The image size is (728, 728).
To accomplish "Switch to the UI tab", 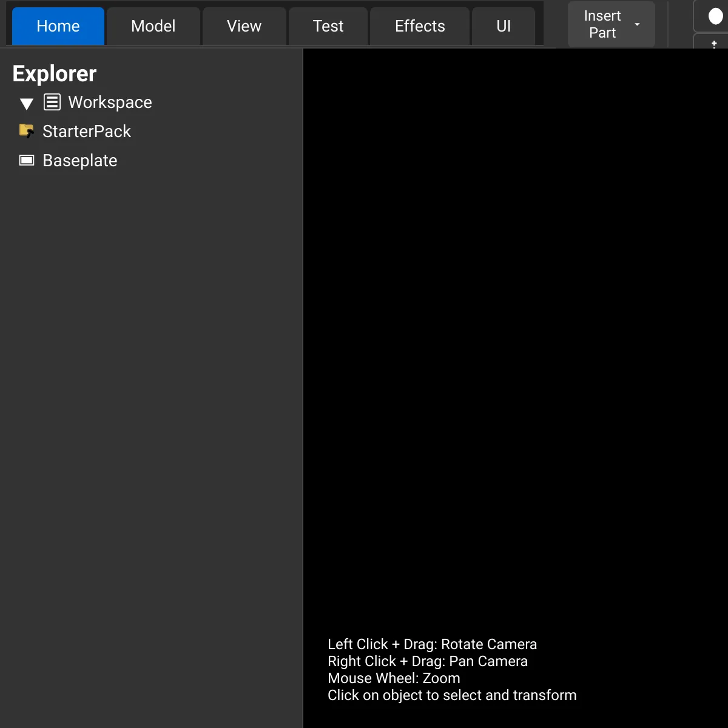I will [x=504, y=26].
